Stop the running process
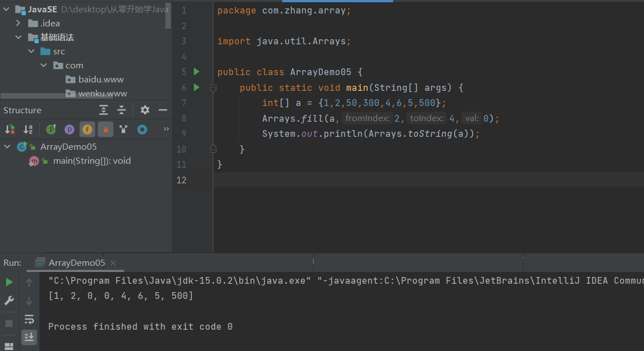This screenshot has width=644, height=351. click(9, 324)
